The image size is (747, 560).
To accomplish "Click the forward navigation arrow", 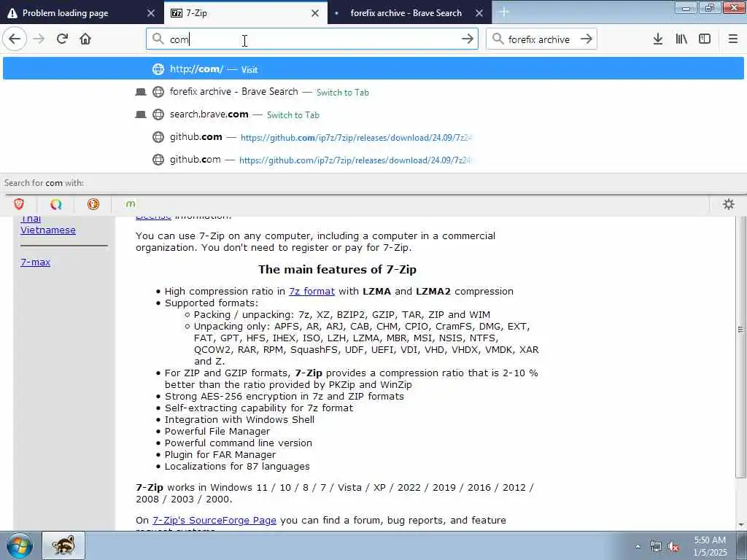I will tap(39, 39).
